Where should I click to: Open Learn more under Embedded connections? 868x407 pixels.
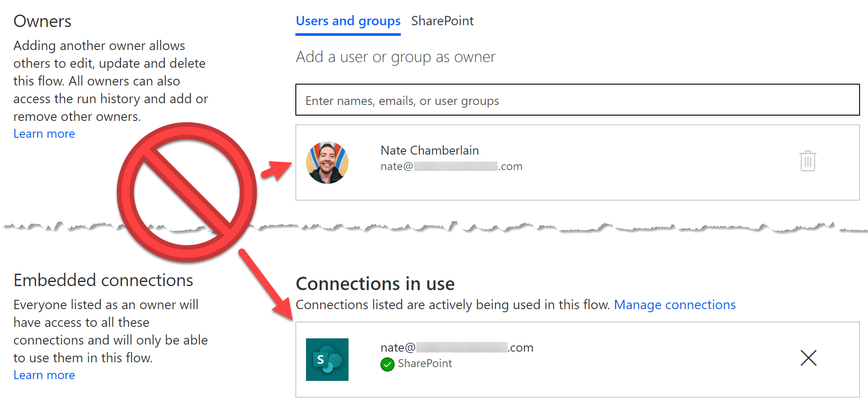(x=44, y=375)
